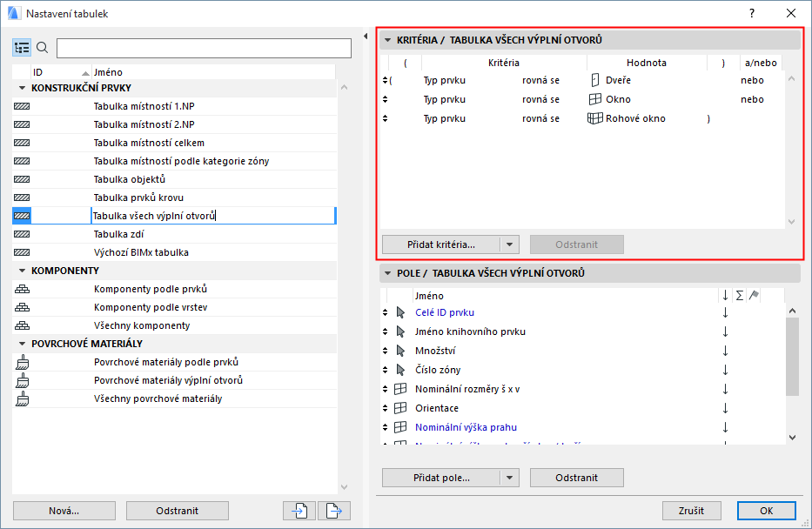
Task: Click the Přidat kritéria... button
Action: 441,244
